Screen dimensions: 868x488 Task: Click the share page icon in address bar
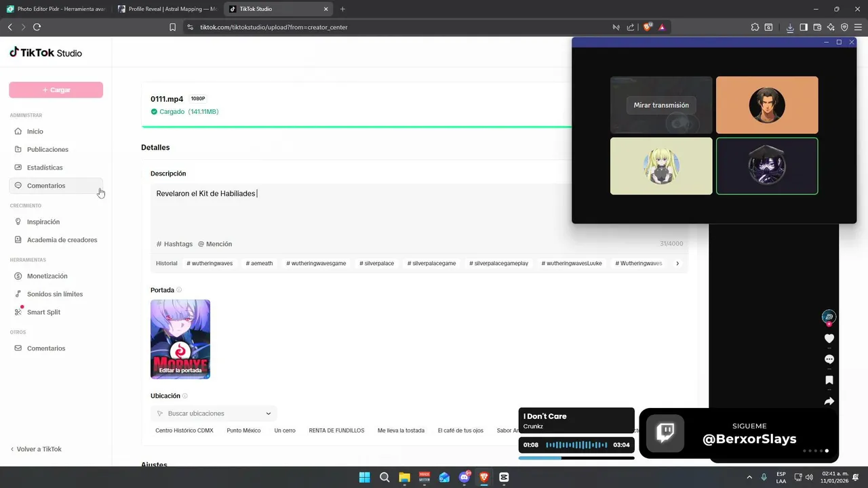(631, 27)
